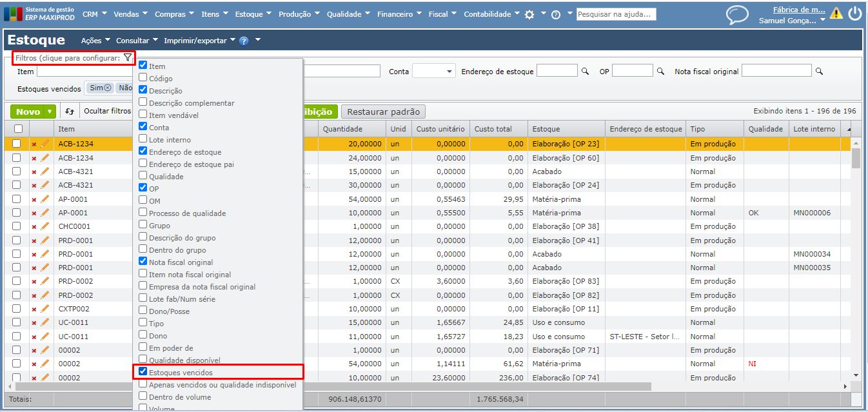This screenshot has height=412, width=868.
Task: Check the Qualidade filter option
Action: (x=143, y=176)
